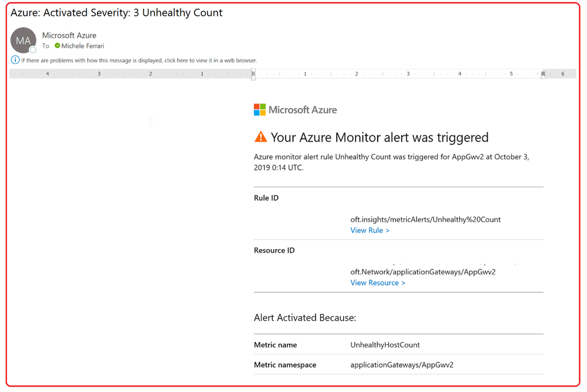Click the blue info icon in message bar

[15, 60]
